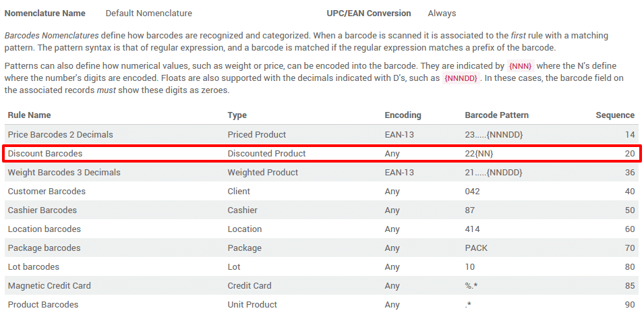Select the Customer Barcodes rule

point(47,192)
